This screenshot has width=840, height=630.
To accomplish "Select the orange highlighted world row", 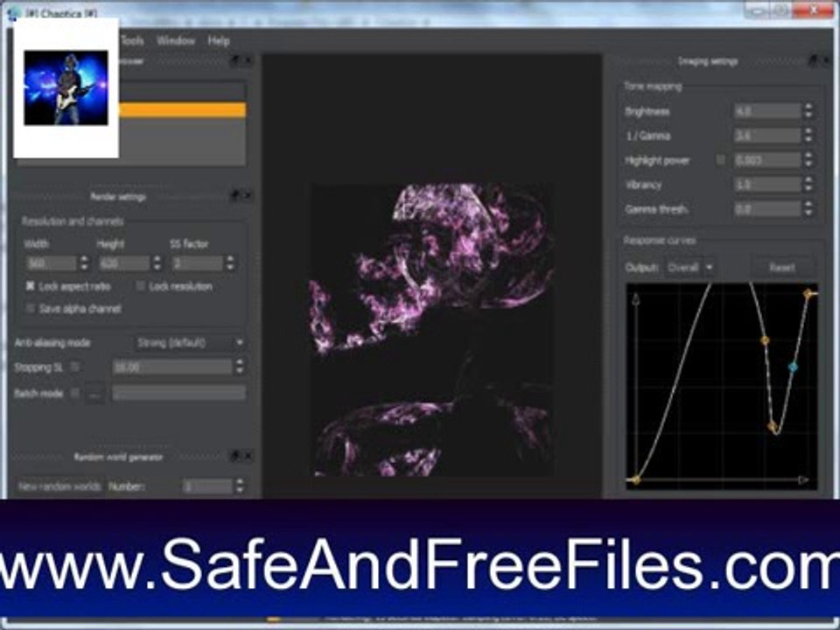I will point(182,110).
